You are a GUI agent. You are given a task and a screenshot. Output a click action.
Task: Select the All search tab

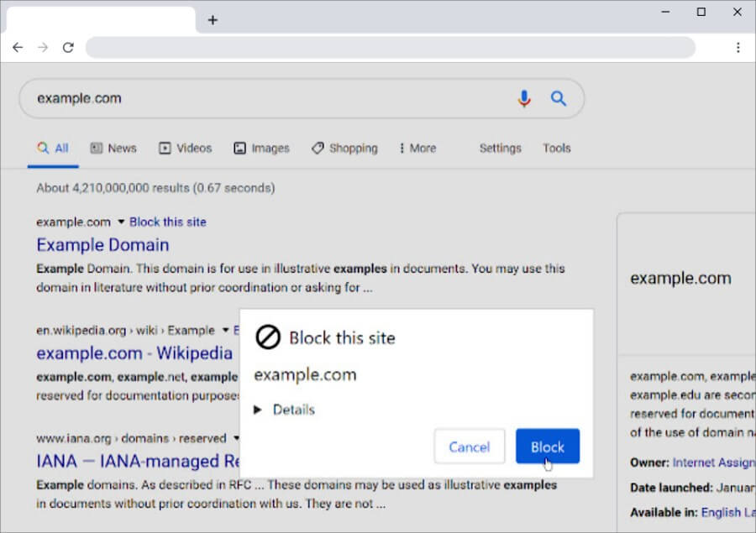[x=53, y=149]
